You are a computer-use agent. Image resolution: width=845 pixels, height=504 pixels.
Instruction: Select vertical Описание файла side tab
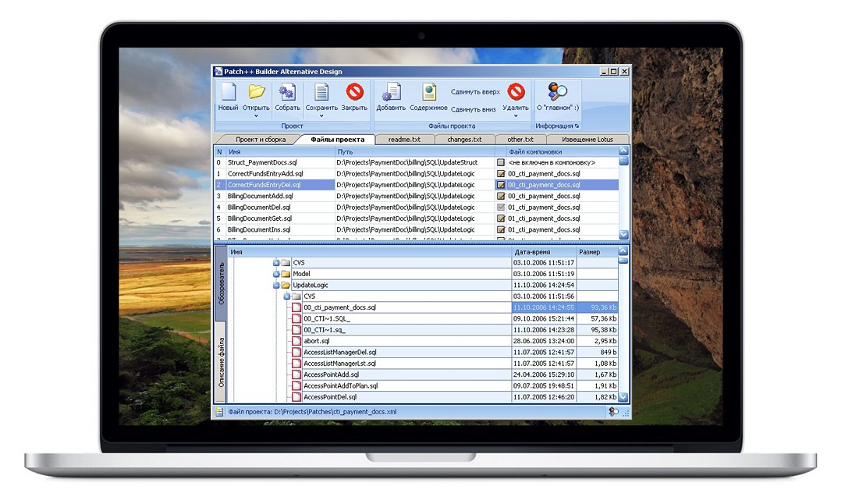(x=221, y=362)
